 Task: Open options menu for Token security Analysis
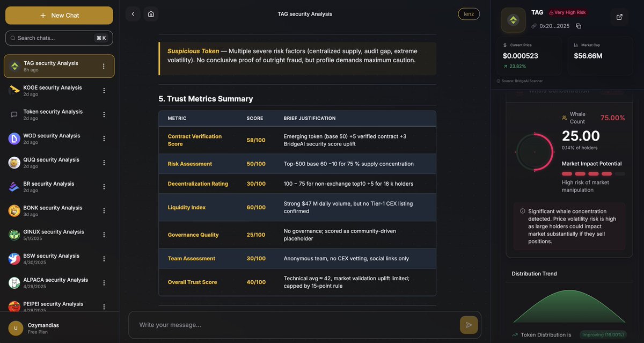104,114
